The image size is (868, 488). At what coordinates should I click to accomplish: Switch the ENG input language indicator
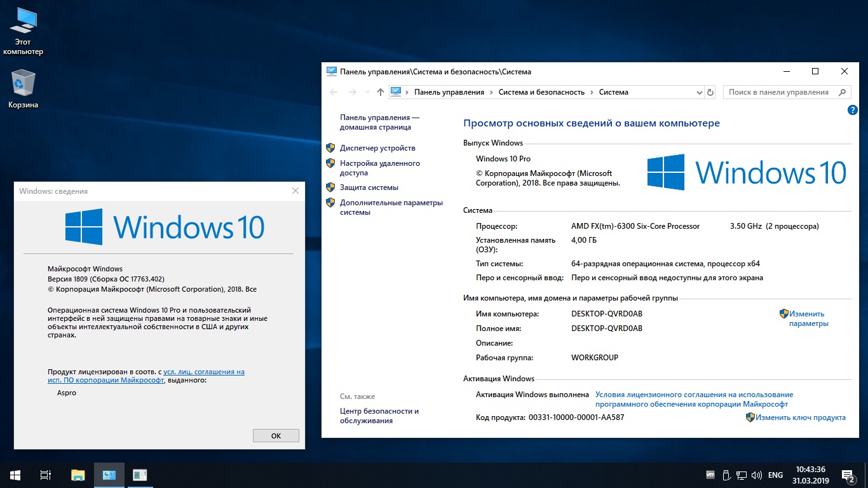pos(775,475)
